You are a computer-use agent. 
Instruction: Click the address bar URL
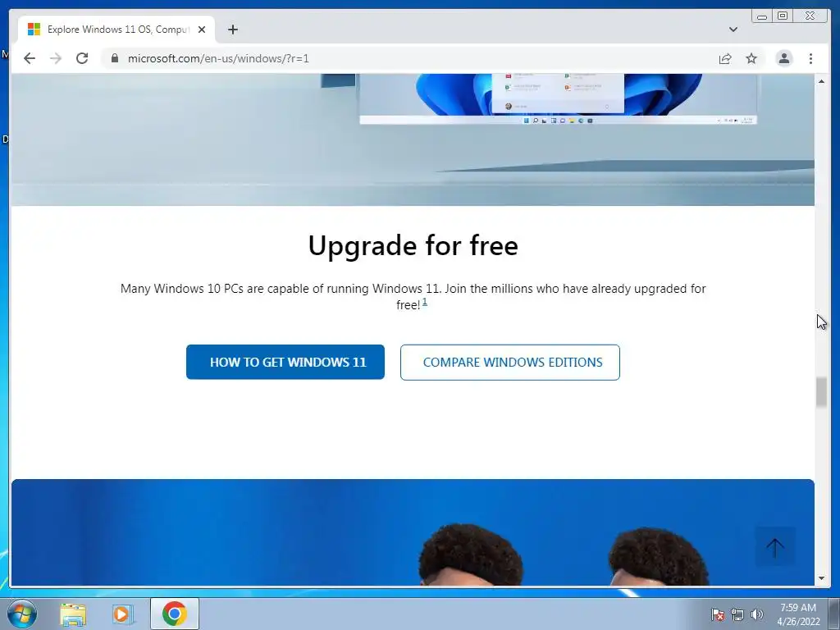pos(218,58)
